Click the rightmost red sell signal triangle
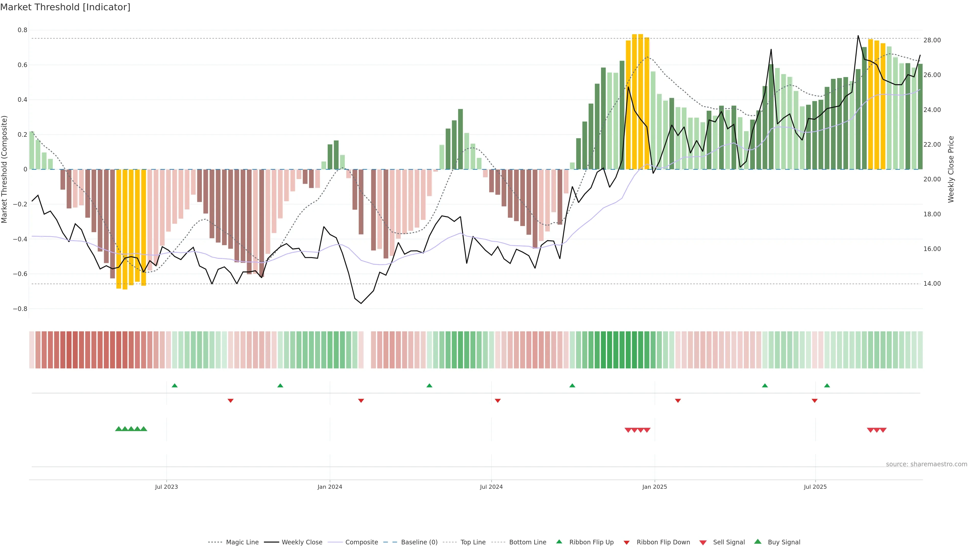Screen dimensions: 980x551 [x=883, y=430]
